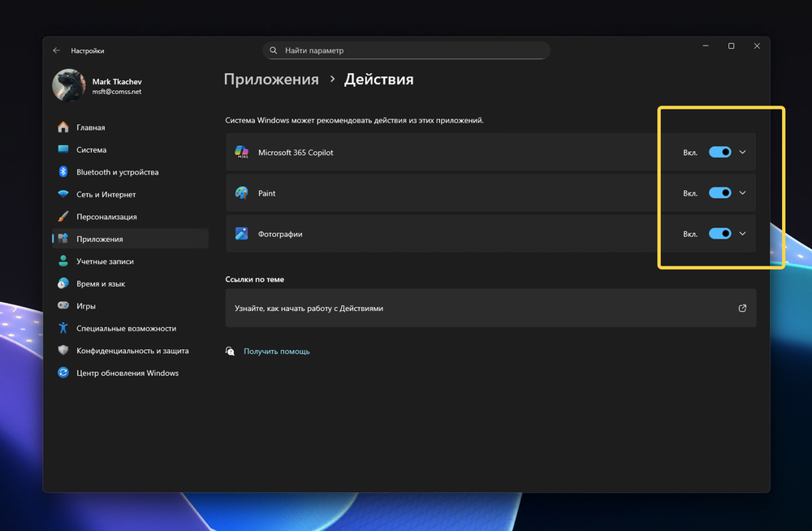Click the Microsoft 365 Copilot label text
This screenshot has height=531, width=812.
click(296, 153)
